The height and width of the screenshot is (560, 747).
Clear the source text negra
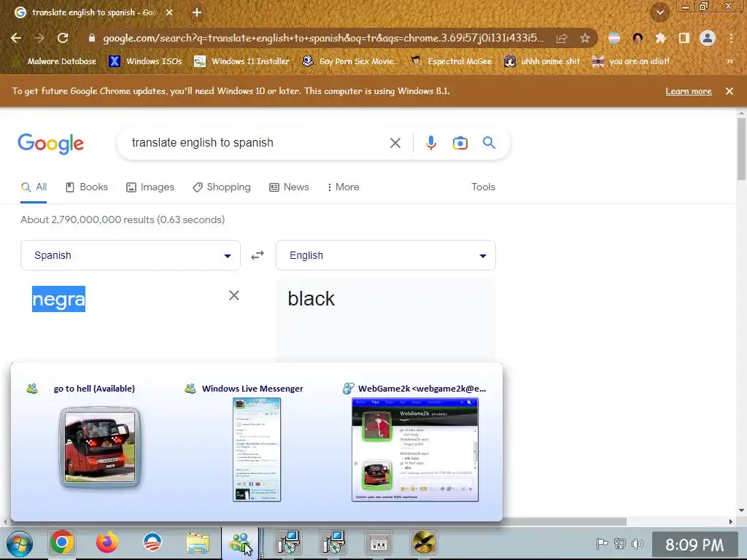coord(234,295)
